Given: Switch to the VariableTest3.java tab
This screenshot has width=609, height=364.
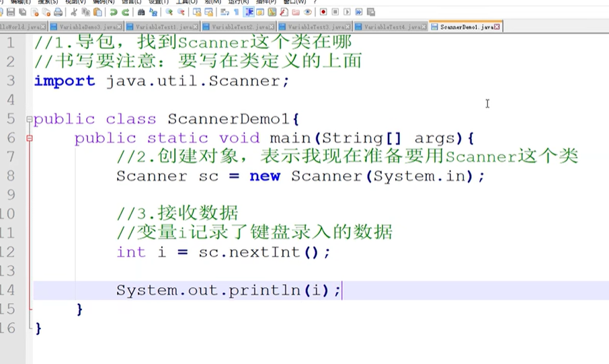Looking at the screenshot, I should (315, 27).
